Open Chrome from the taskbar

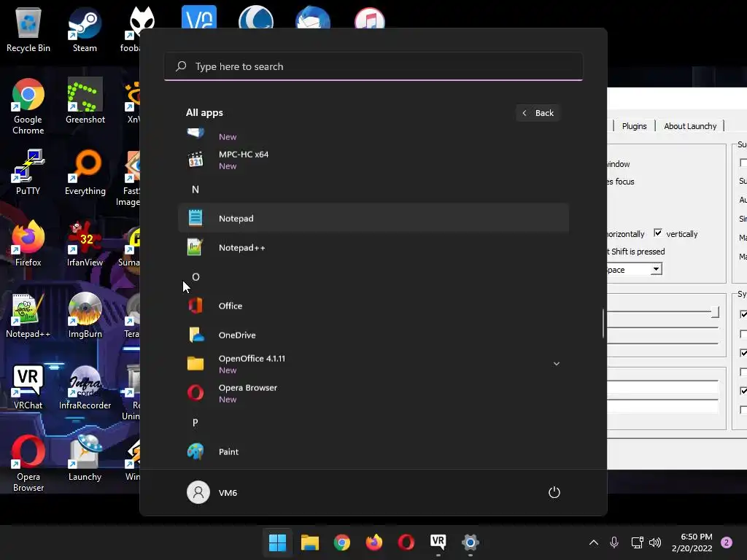coord(342,542)
